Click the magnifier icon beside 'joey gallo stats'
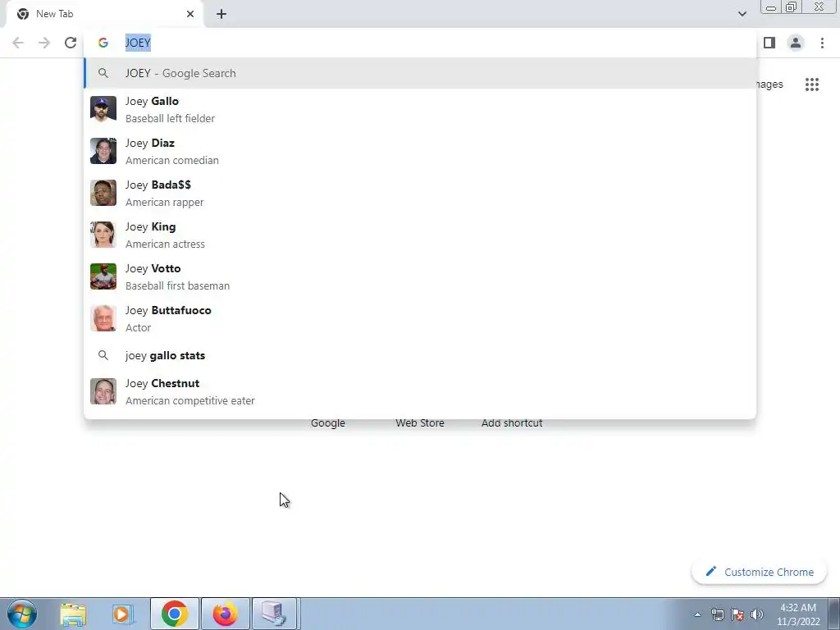This screenshot has height=630, width=840. pos(103,355)
